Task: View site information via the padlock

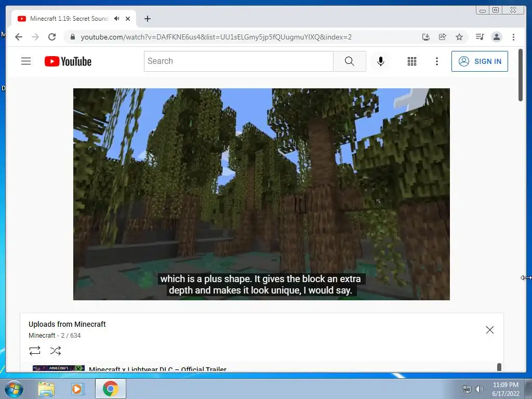Action: tap(72, 37)
